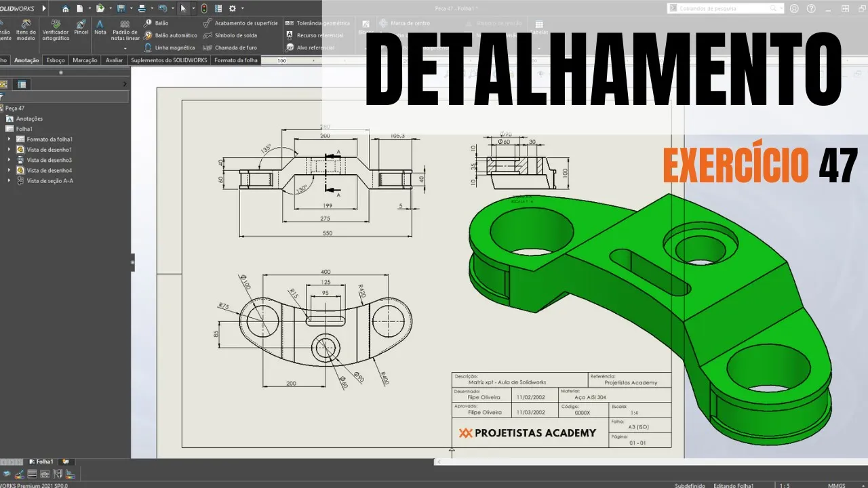Expand the Padrão de notas linear dropdown
Viewport: 868px width, 488px height.
point(125,48)
